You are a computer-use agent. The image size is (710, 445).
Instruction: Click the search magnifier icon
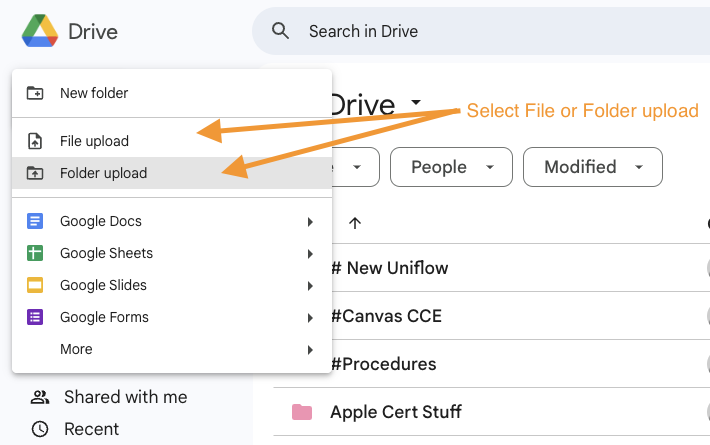[x=280, y=31]
